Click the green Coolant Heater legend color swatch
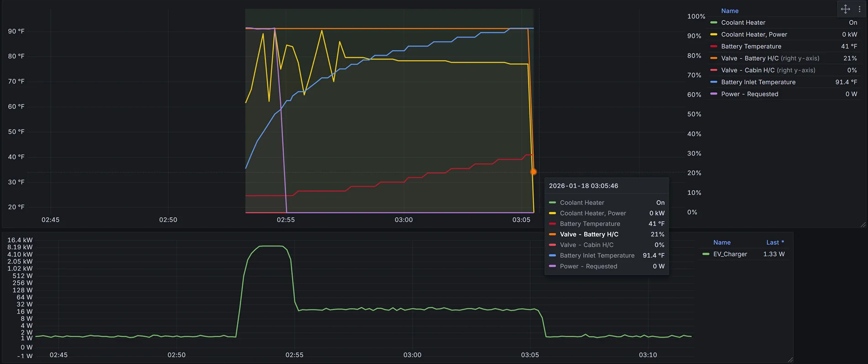 714,22
